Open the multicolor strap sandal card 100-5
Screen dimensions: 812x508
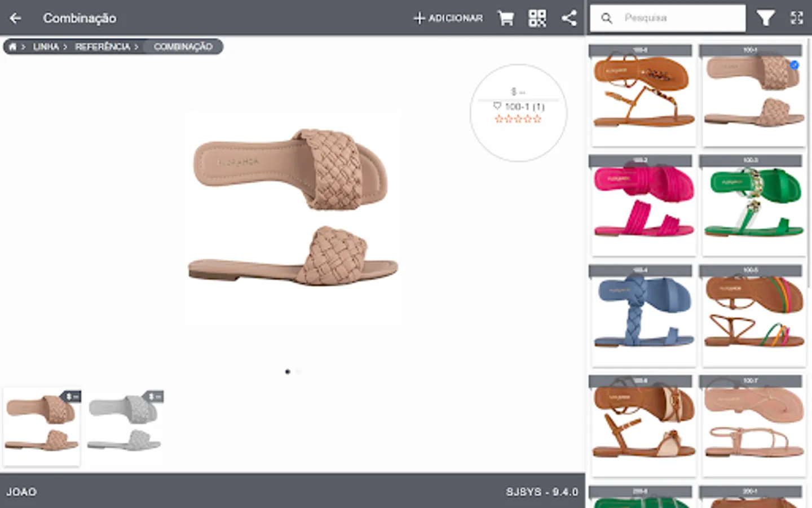tap(753, 316)
